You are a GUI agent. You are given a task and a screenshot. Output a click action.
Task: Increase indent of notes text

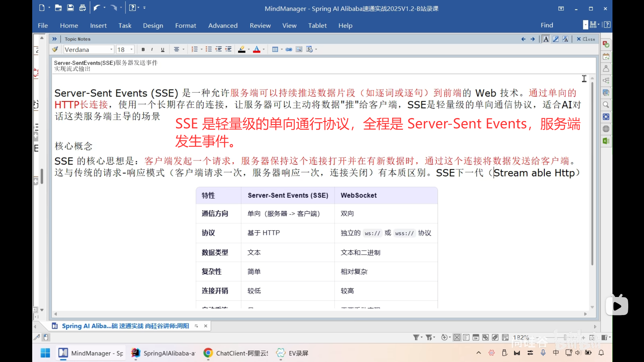click(x=228, y=50)
